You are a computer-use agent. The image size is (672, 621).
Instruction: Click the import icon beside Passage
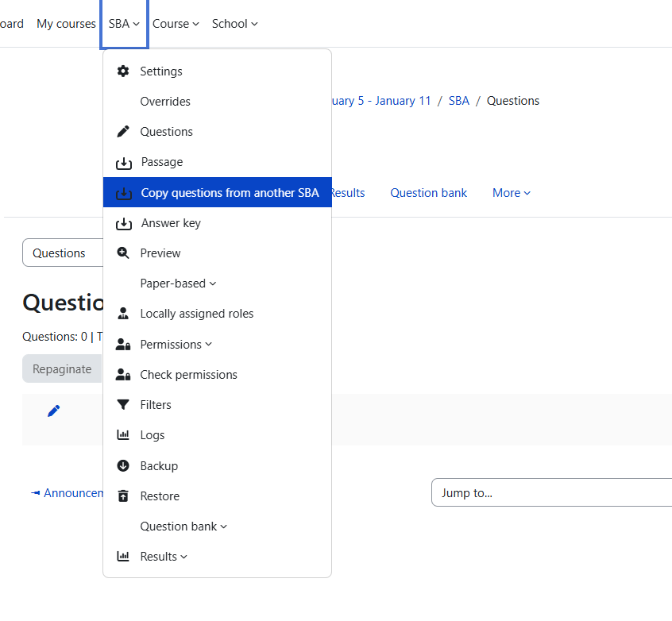coord(124,163)
